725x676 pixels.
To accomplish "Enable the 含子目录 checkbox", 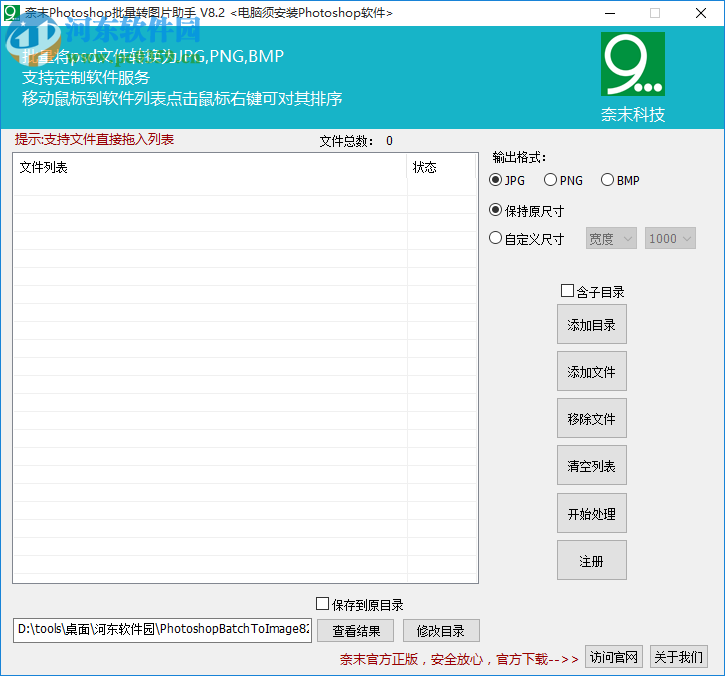I will click(x=592, y=291).
